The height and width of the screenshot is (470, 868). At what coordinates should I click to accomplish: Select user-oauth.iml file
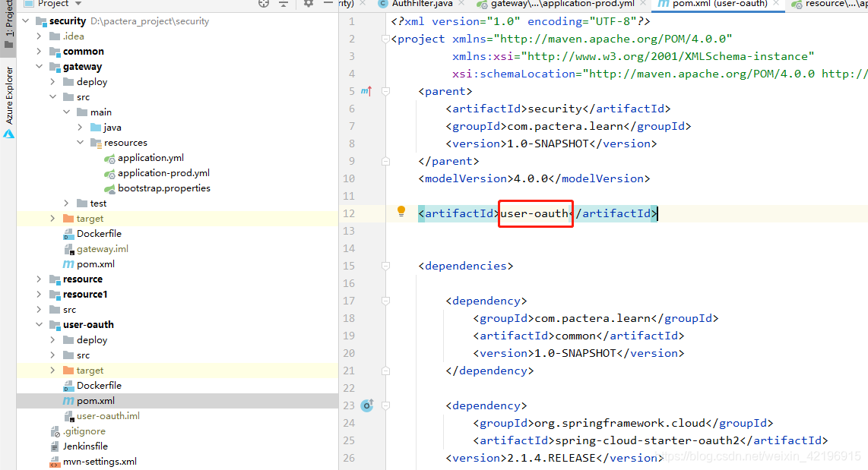coord(108,416)
